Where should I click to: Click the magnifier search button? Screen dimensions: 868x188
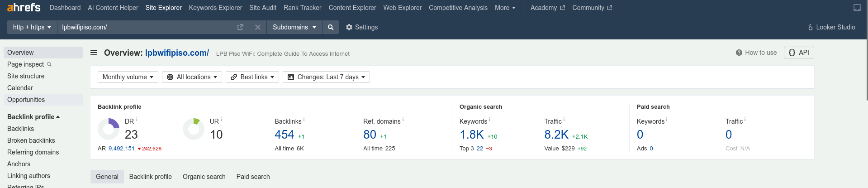(331, 27)
